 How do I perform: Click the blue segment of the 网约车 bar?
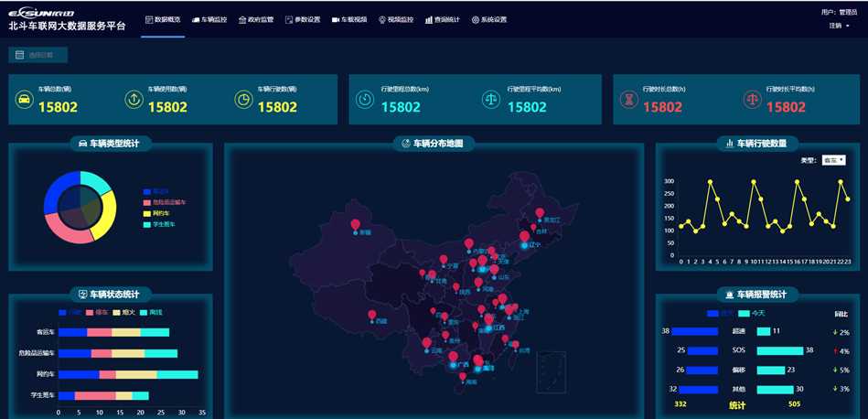point(79,375)
